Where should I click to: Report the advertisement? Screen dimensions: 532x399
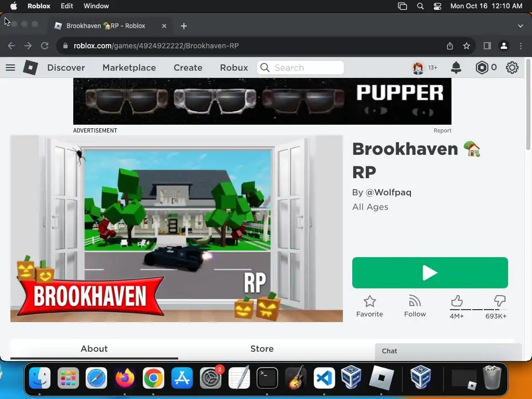[443, 130]
